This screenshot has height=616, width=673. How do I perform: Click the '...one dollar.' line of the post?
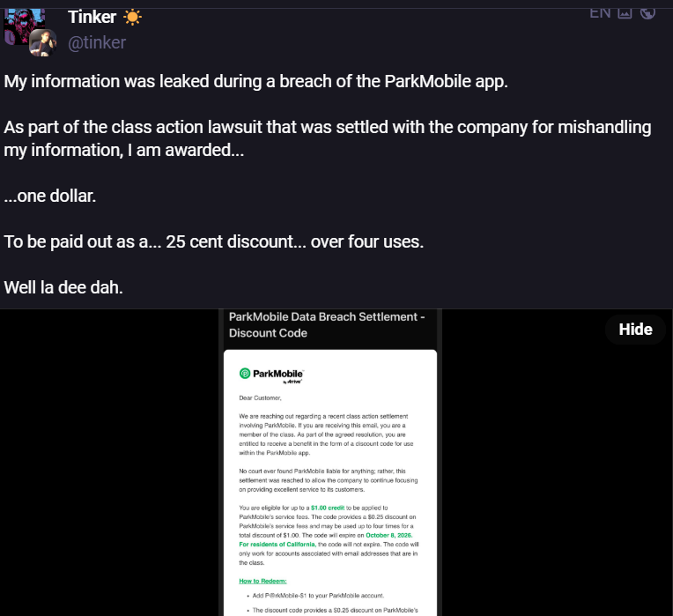coord(50,196)
